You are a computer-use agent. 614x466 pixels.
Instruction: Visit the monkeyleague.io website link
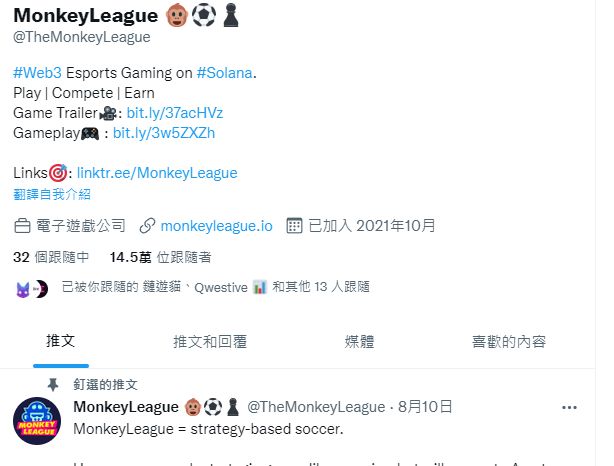tap(217, 226)
